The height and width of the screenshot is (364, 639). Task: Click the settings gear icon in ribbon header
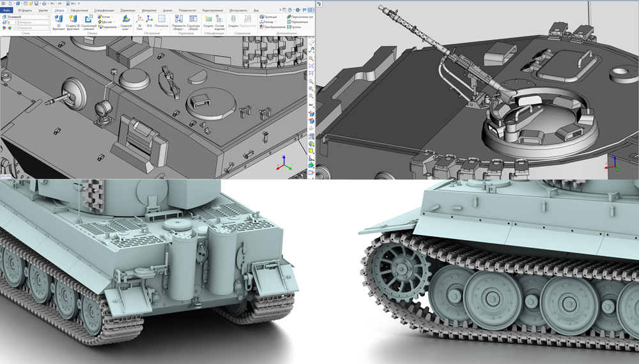pos(298,10)
